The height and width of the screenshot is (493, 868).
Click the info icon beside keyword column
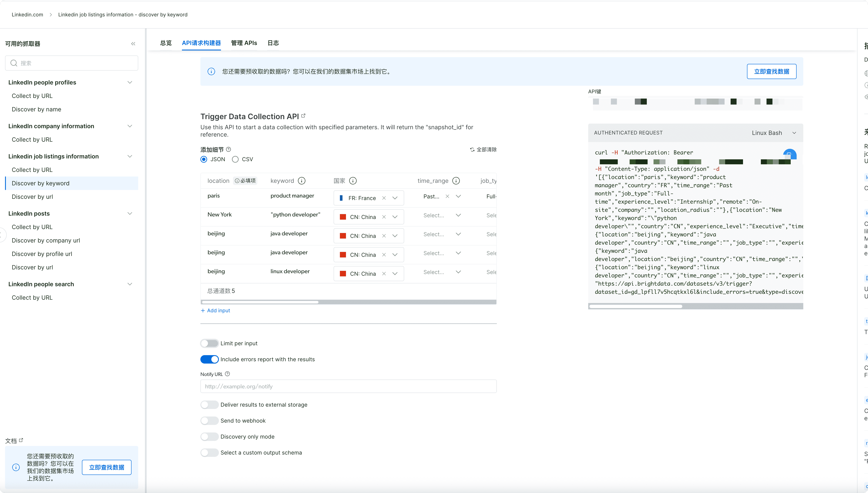301,181
